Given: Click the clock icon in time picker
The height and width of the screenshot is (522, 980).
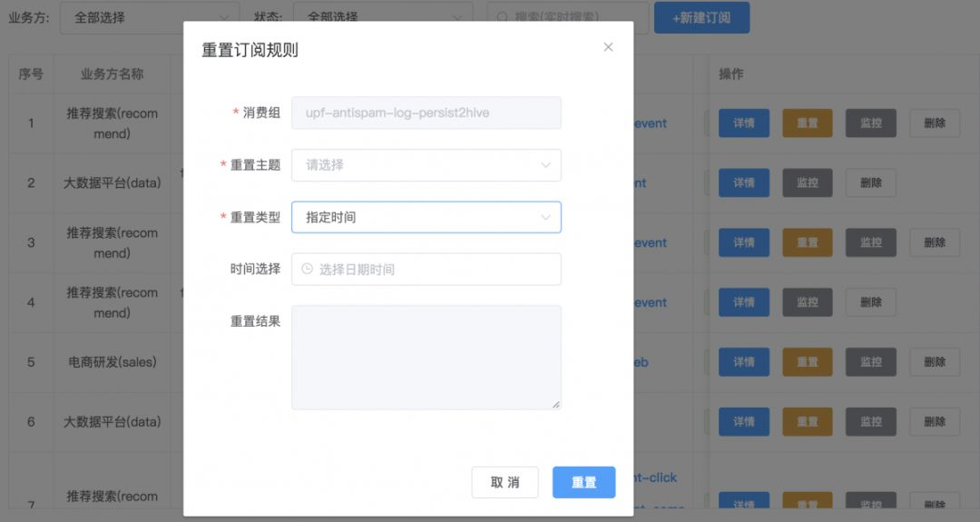Looking at the screenshot, I should tap(307, 269).
